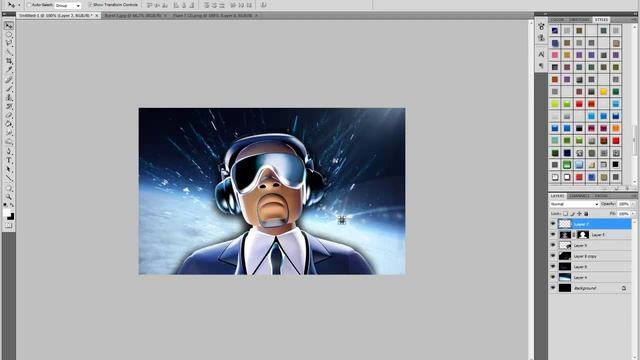Click the layer mask thumbnail
Screen dimensions: 640x360
pos(583,235)
